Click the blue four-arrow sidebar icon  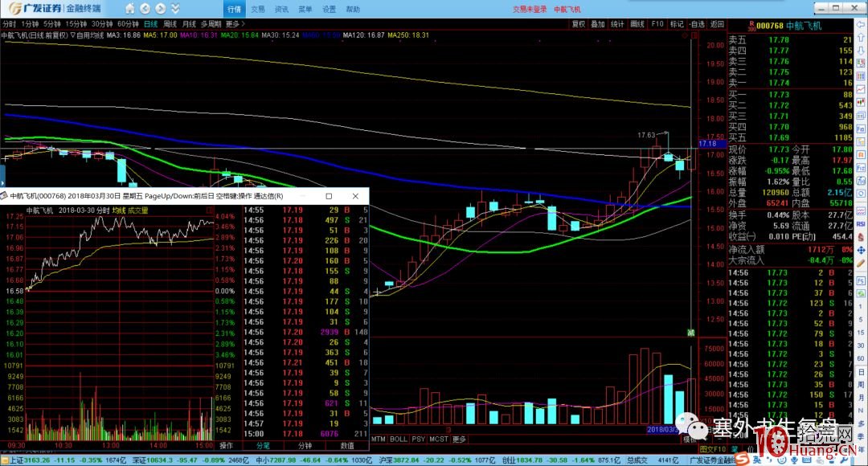862,251
